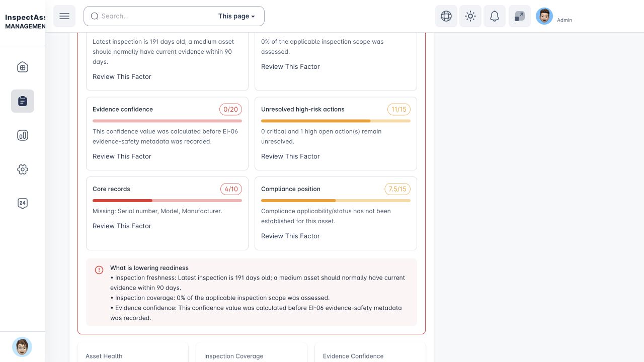Review This Factor under inspection freshness text

[122, 76]
